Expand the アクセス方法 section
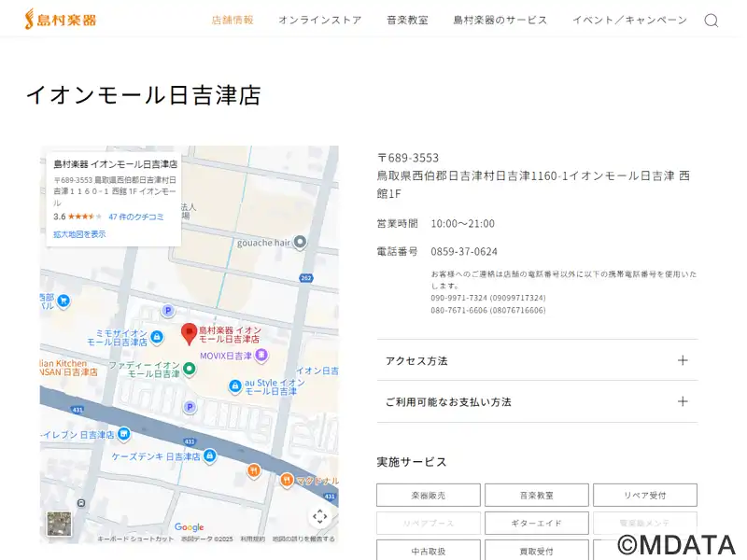Screen dimensions: 747x560 click(537, 360)
